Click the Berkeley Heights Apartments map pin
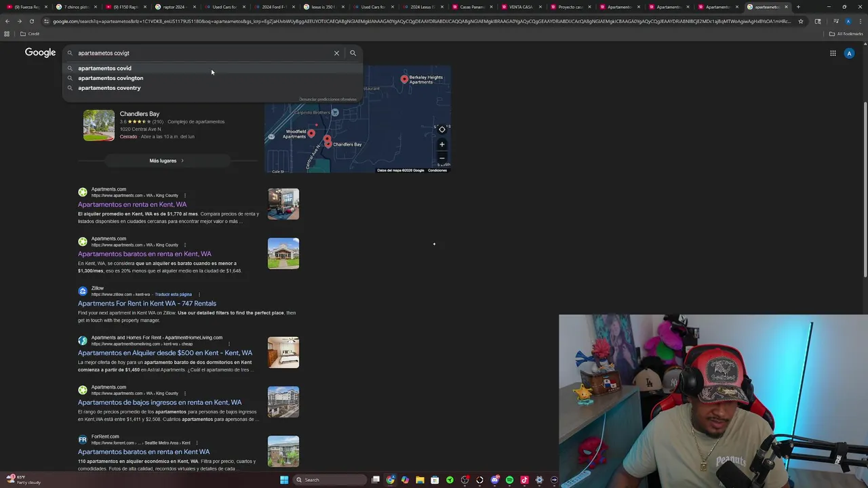Viewport: 868px width, 488px height. tap(404, 79)
